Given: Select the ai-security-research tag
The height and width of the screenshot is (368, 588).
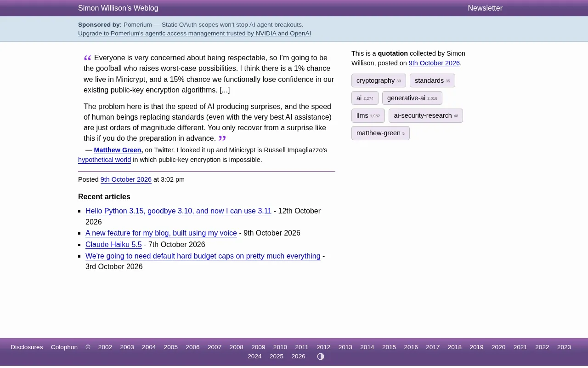Looking at the screenshot, I should coord(426,115).
